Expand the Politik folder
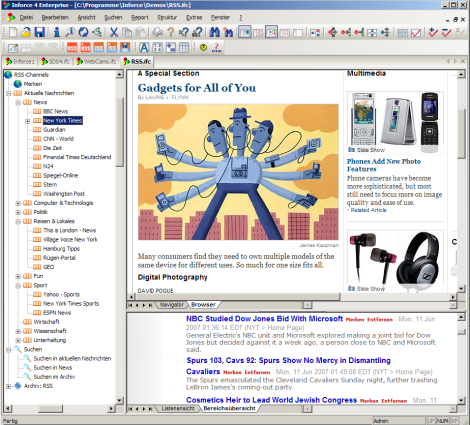 [18, 212]
